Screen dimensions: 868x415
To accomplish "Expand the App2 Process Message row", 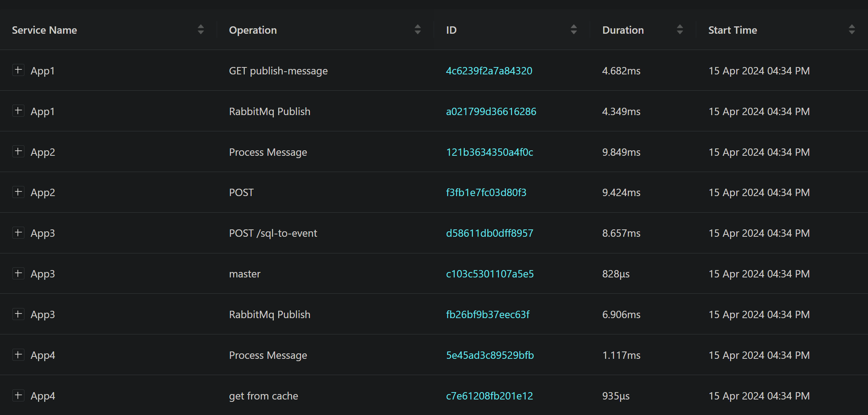I will [18, 152].
